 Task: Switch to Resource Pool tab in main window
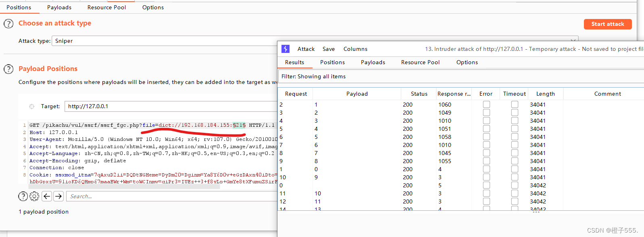[x=106, y=7]
